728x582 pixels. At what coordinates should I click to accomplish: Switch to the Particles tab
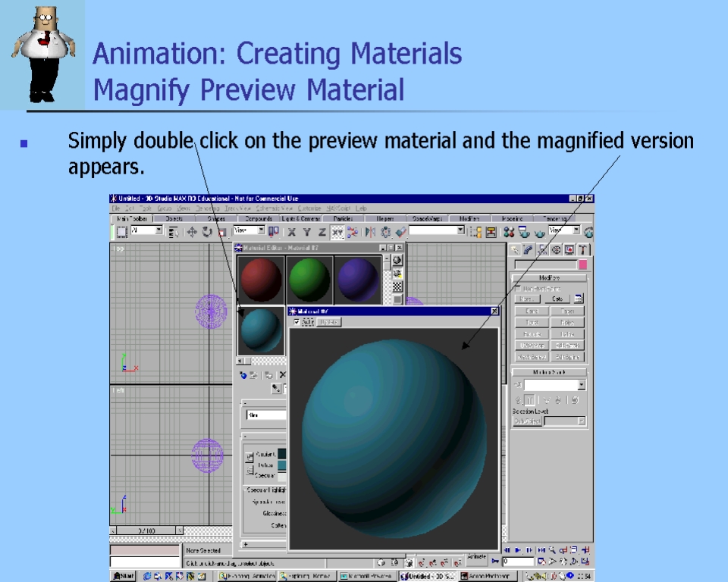point(343,219)
